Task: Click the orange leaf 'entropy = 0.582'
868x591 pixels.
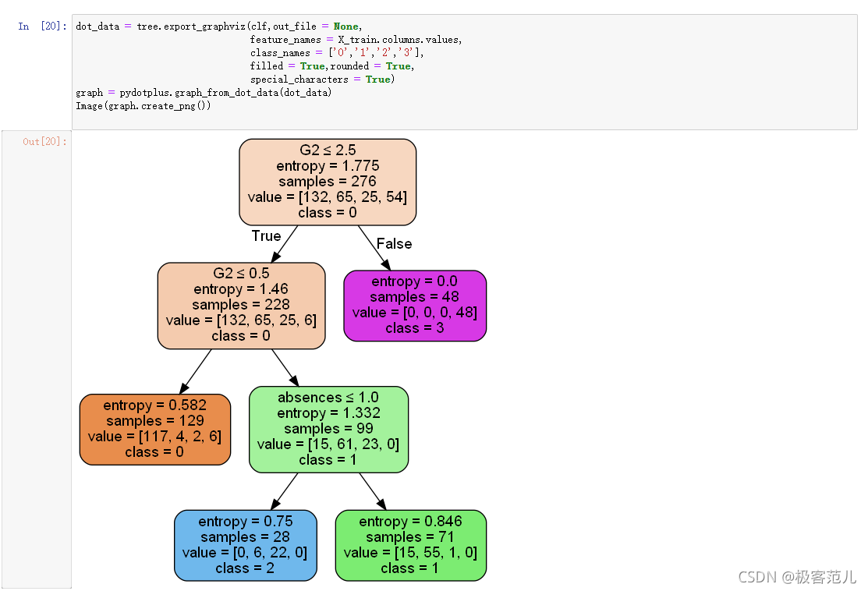Action: coord(155,430)
